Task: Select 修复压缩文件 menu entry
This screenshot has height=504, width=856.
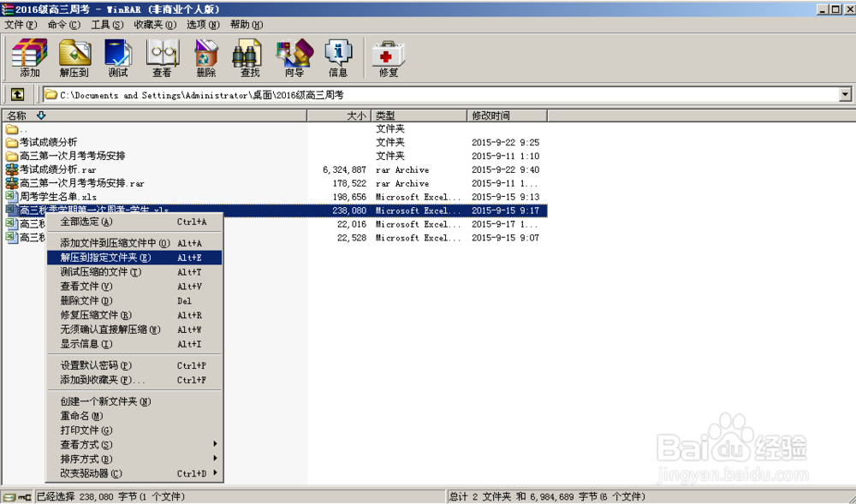Action: (134, 315)
